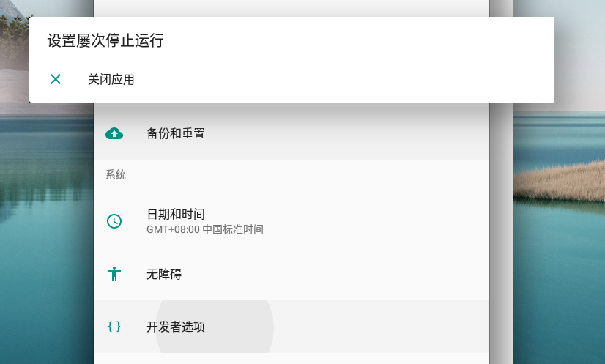Viewport: 605px width, 364px height.
Task: Click the 系统 section header
Action: [x=116, y=175]
